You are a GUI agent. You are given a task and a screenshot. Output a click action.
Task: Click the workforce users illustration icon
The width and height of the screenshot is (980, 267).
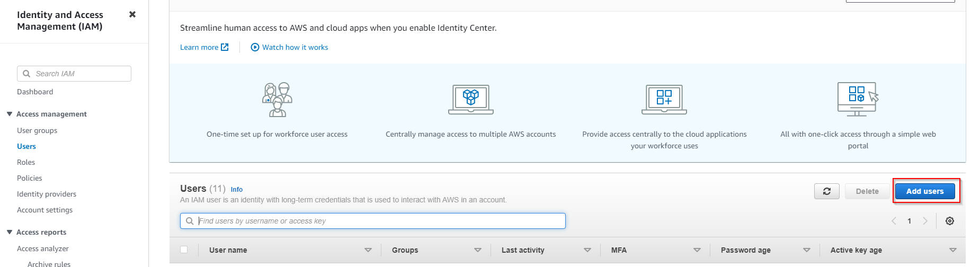click(277, 100)
